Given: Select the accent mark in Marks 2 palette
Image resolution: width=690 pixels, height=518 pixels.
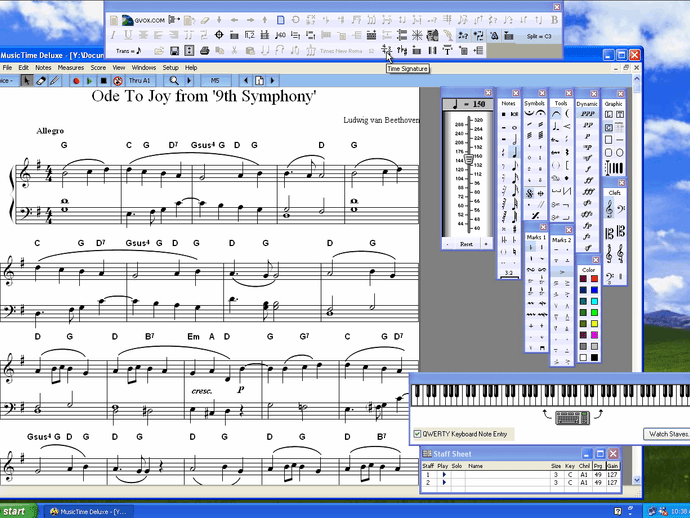Looking at the screenshot, I should (x=562, y=272).
